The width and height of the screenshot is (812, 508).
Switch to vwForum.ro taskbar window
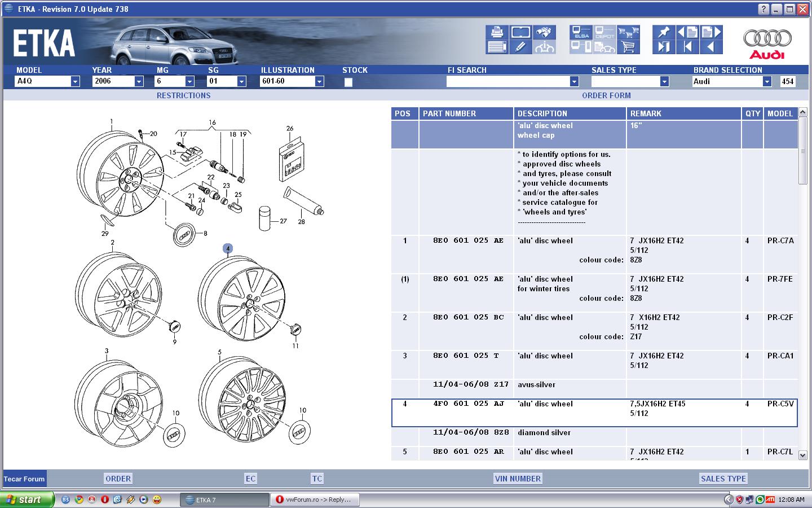click(x=315, y=500)
